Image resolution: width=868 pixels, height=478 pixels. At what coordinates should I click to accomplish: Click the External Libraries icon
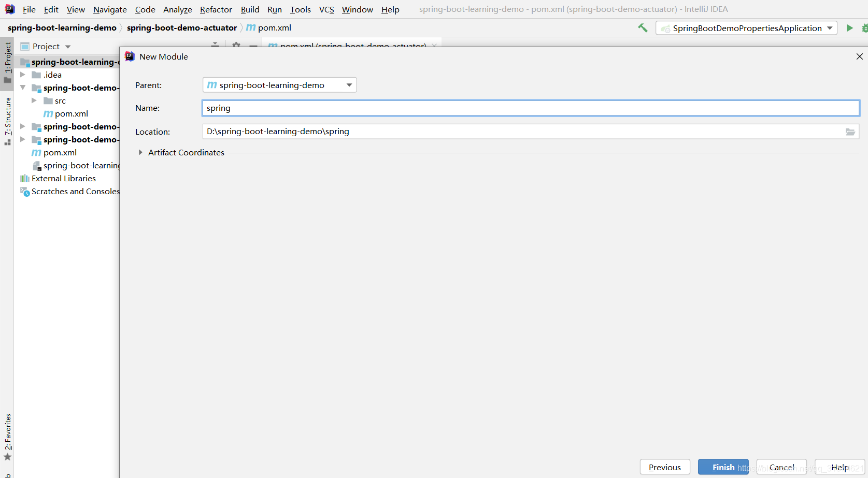[25, 178]
